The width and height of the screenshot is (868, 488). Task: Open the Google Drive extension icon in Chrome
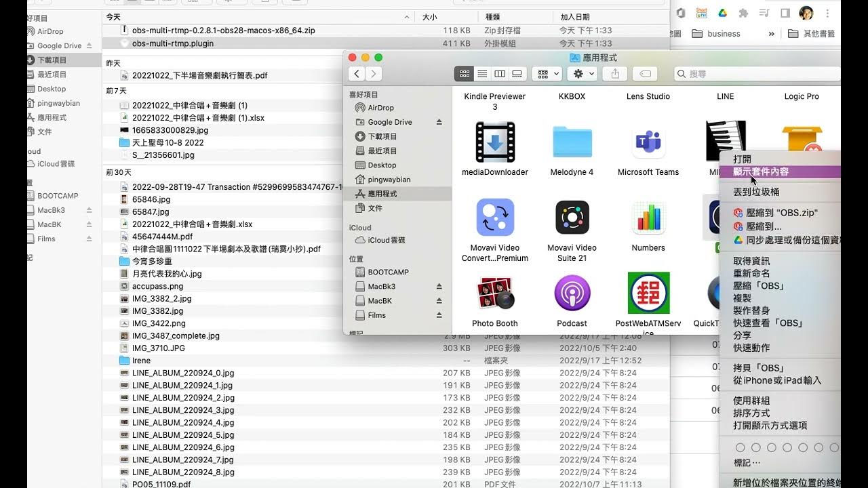click(722, 13)
